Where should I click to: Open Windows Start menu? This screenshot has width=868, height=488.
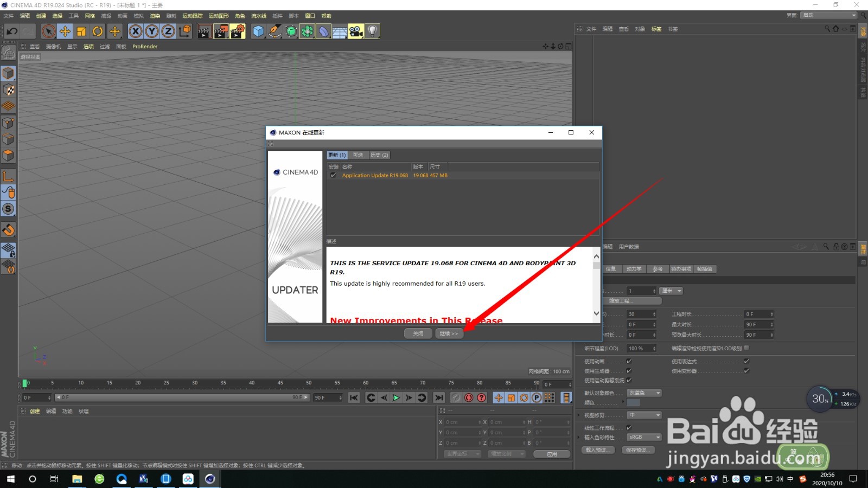coord(11,479)
